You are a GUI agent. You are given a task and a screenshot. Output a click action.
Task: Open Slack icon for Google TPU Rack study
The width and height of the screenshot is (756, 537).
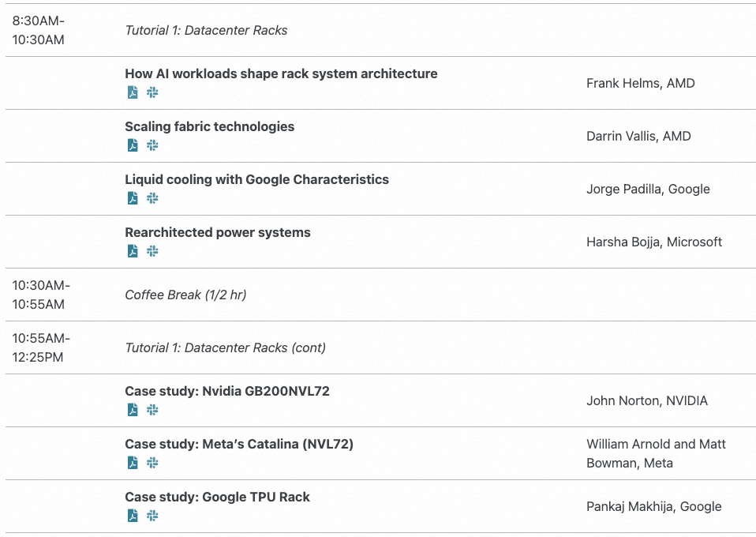pos(152,516)
